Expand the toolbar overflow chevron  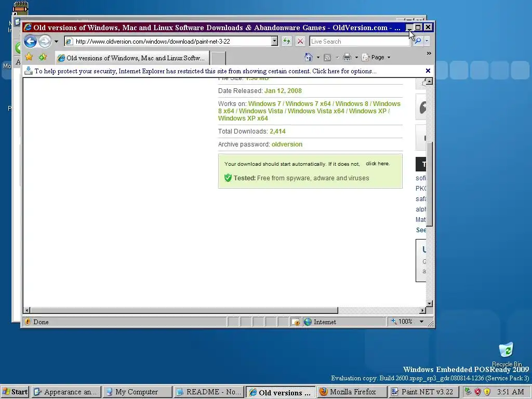[x=429, y=54]
